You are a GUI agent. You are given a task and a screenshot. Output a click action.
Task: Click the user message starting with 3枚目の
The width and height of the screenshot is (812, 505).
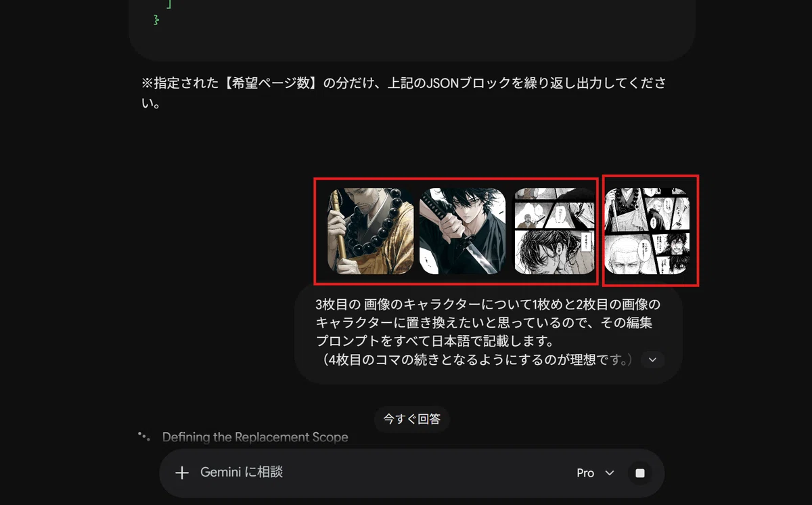[487, 332]
